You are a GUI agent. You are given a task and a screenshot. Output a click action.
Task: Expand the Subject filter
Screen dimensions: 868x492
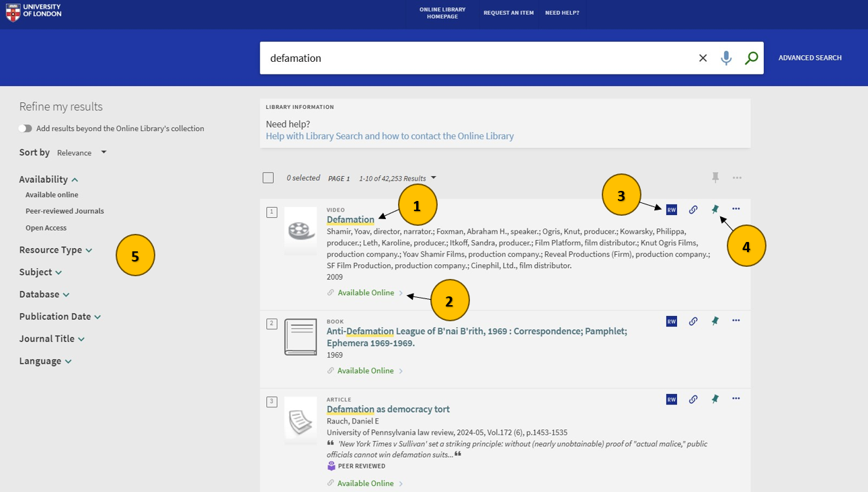coord(41,272)
